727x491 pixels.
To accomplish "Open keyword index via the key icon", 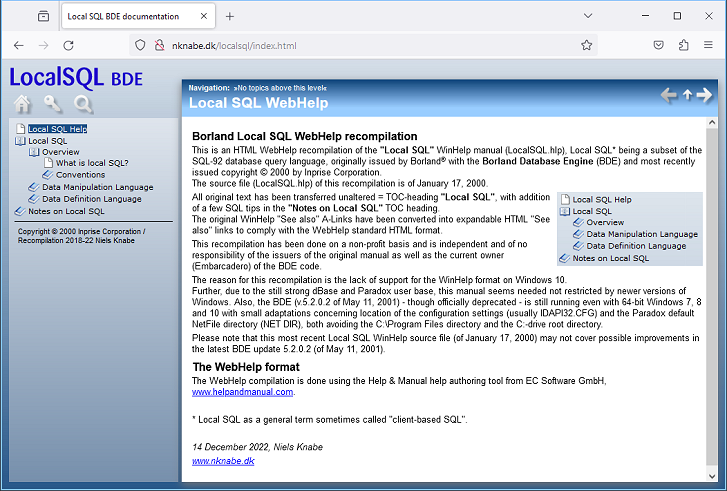I will 53,104.
